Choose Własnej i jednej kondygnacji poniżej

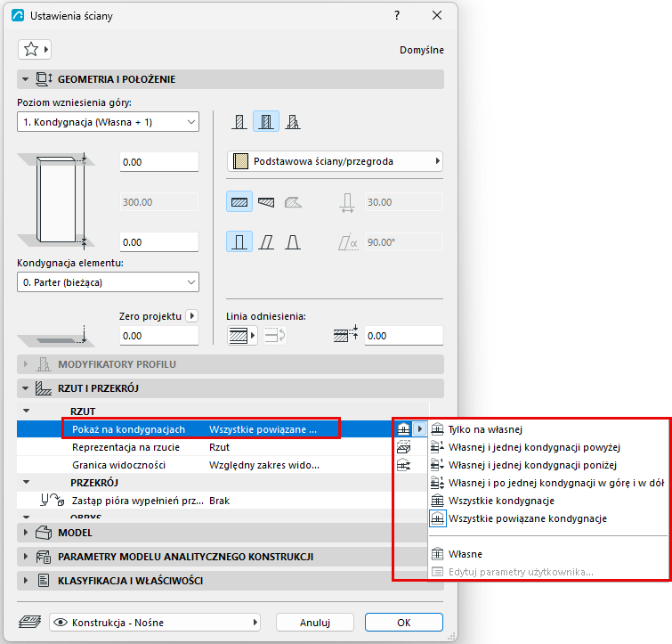pyautogui.click(x=548, y=465)
